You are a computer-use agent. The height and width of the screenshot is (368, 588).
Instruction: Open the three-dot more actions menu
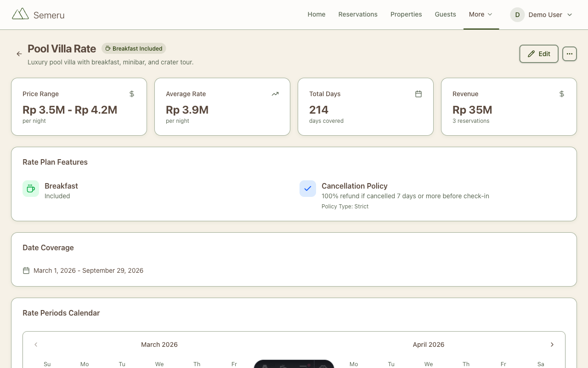[570, 54]
